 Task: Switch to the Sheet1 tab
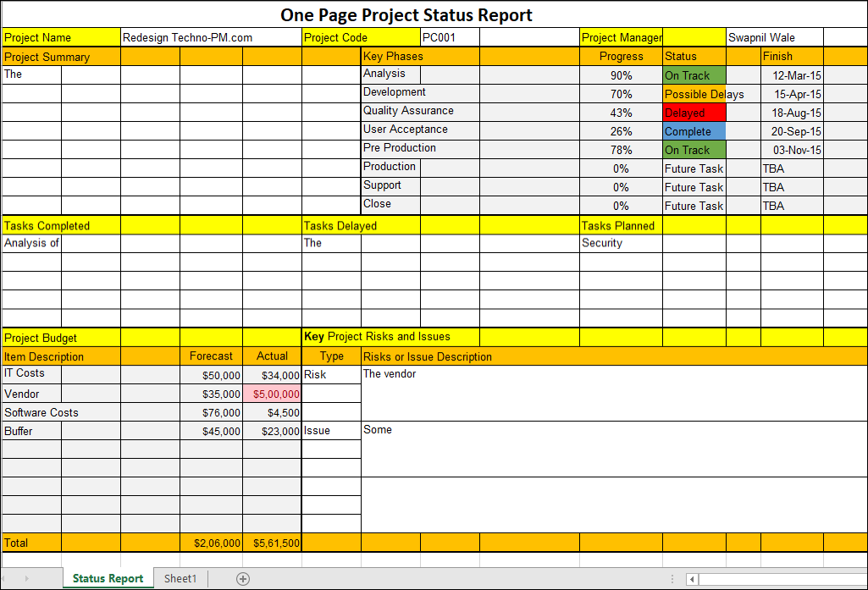(180, 578)
